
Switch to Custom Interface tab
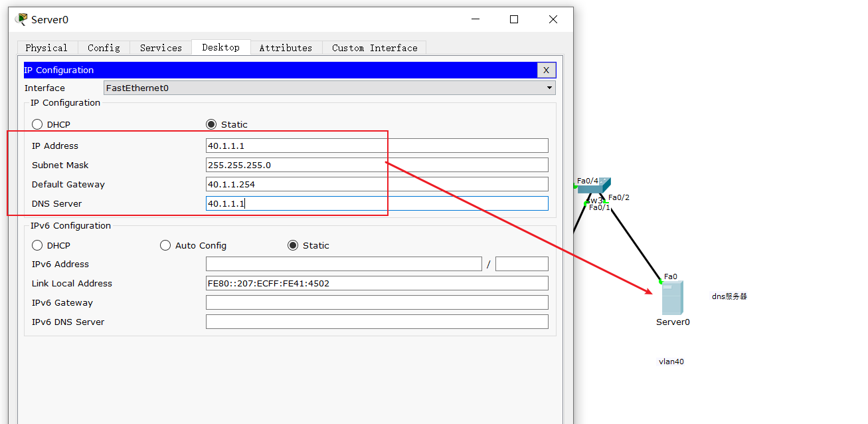375,48
